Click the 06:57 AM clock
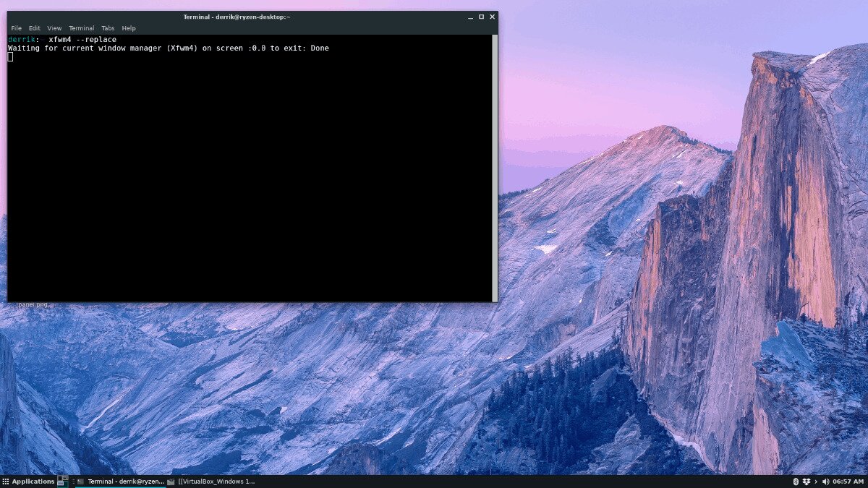The image size is (868, 488). coord(848,481)
